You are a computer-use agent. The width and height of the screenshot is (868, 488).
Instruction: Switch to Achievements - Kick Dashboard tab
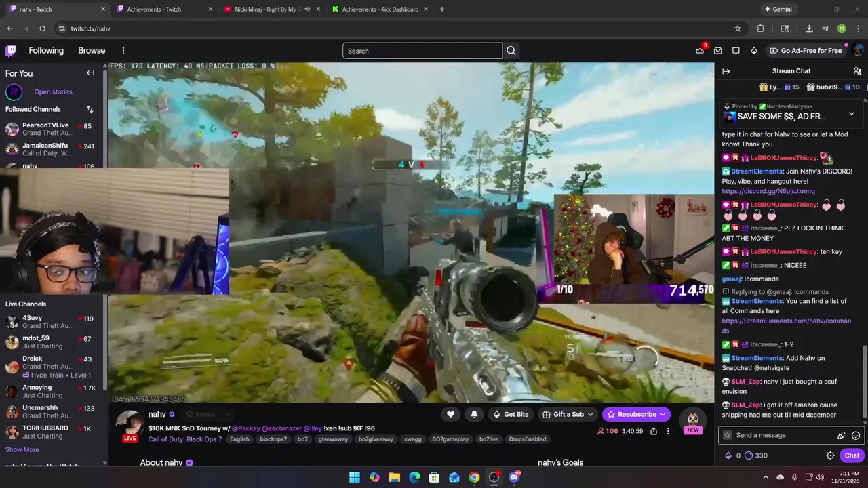click(380, 9)
